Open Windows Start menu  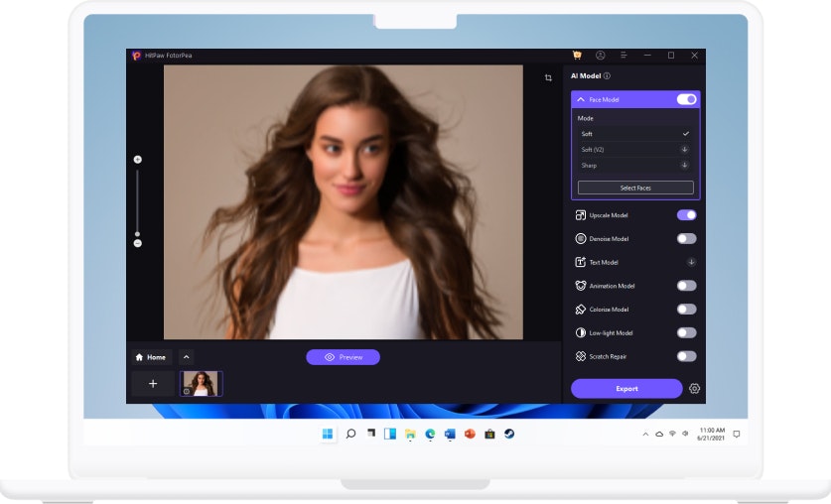(328, 435)
